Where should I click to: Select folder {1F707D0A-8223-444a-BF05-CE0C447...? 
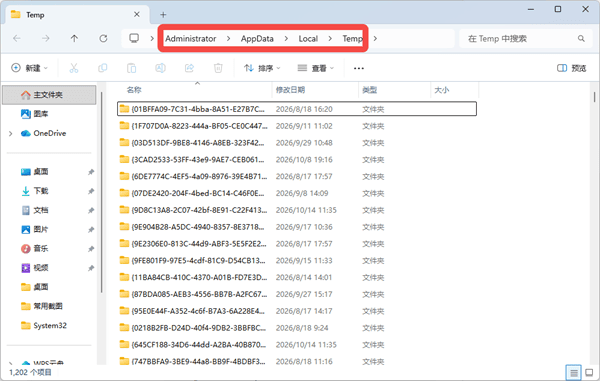click(x=297, y=126)
